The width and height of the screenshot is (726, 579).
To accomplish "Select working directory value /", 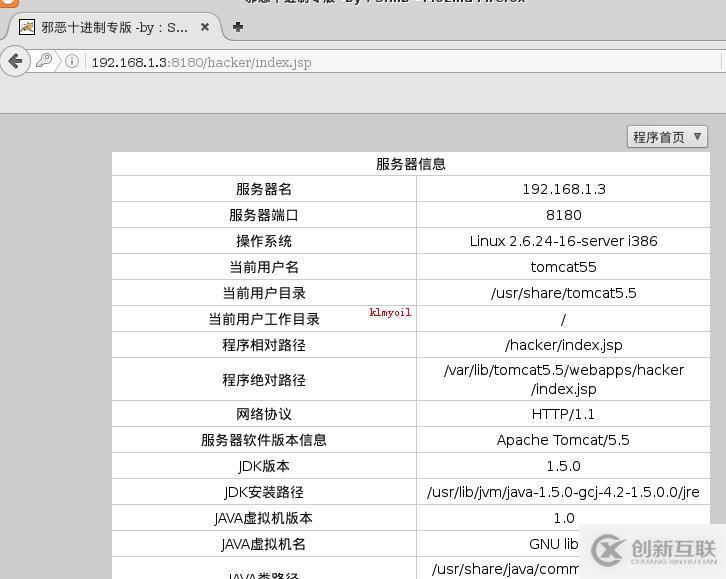I will (x=563, y=319).
